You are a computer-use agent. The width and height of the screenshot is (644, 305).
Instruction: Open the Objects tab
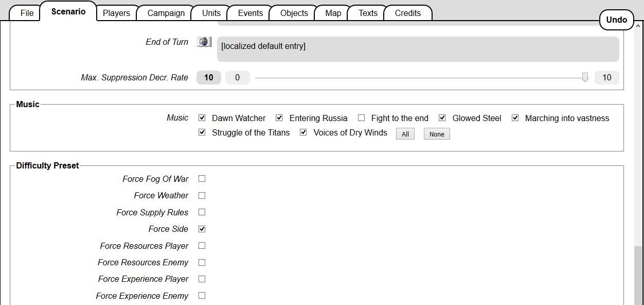coord(294,13)
